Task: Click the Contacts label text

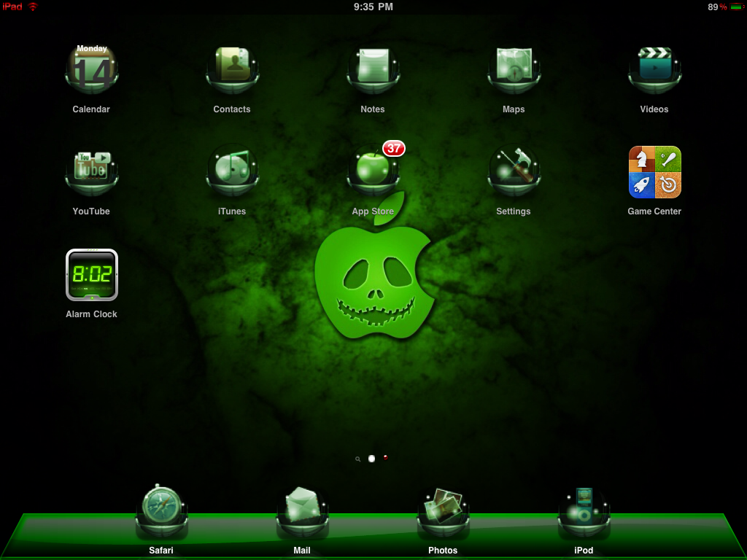Action: pos(232,109)
